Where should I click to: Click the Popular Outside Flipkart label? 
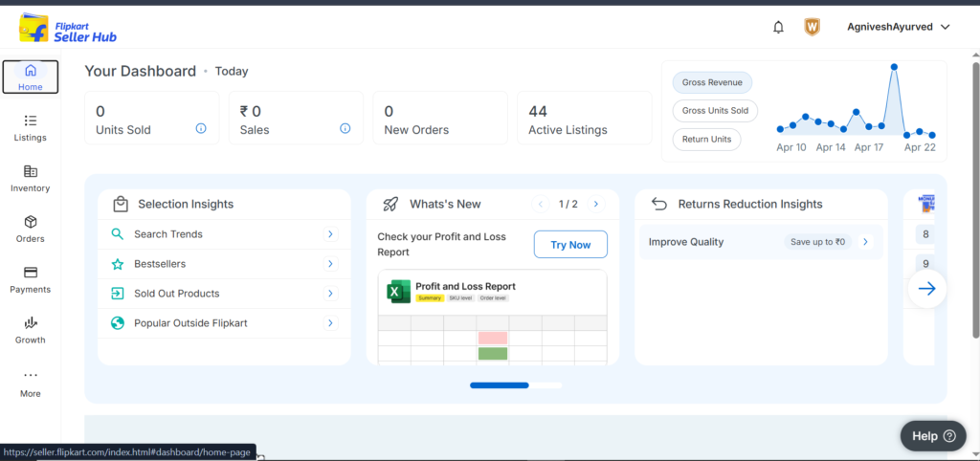[x=190, y=323]
